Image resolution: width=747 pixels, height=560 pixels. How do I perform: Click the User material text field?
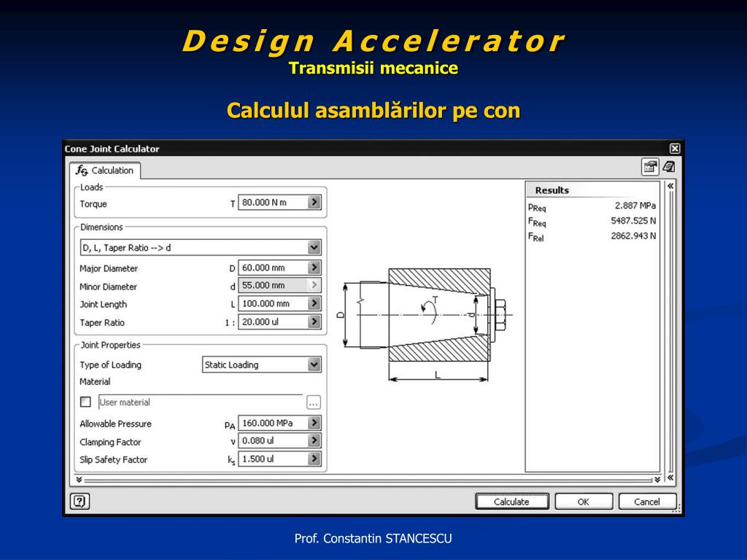(x=200, y=402)
